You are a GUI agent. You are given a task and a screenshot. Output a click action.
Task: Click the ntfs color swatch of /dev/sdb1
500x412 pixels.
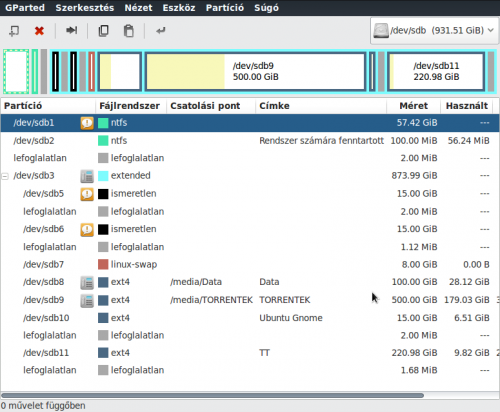[103, 123]
